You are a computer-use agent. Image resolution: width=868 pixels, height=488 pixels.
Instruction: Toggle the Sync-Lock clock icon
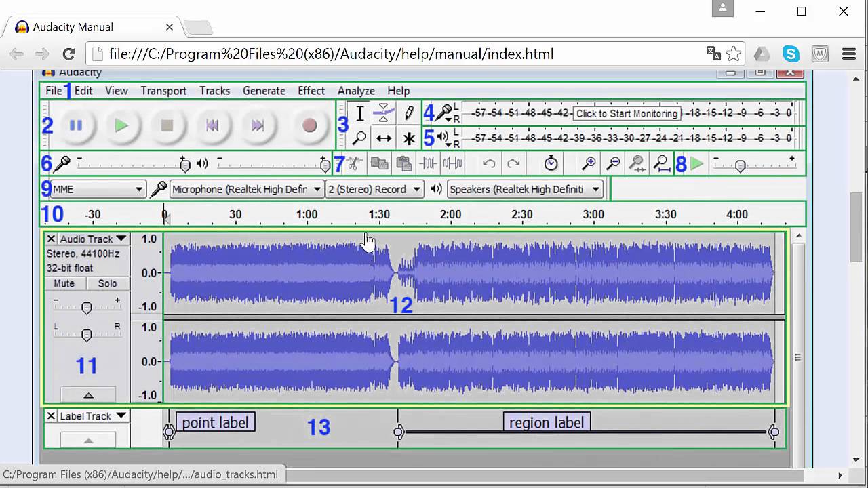(551, 163)
